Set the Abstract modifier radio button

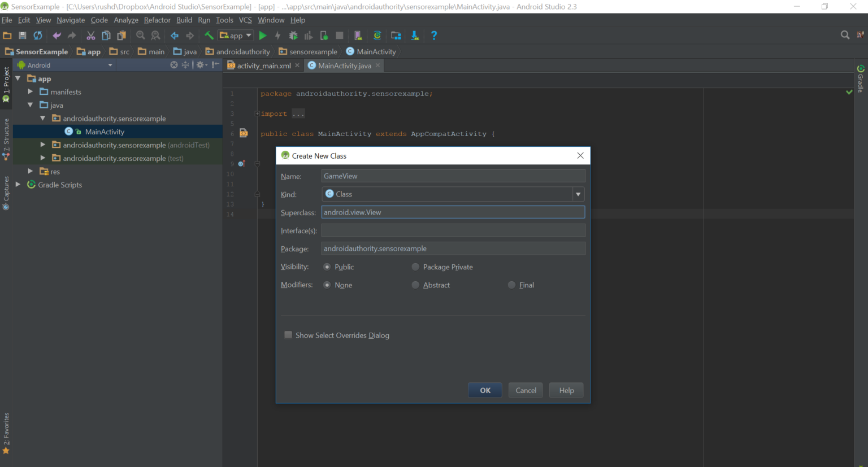415,285
